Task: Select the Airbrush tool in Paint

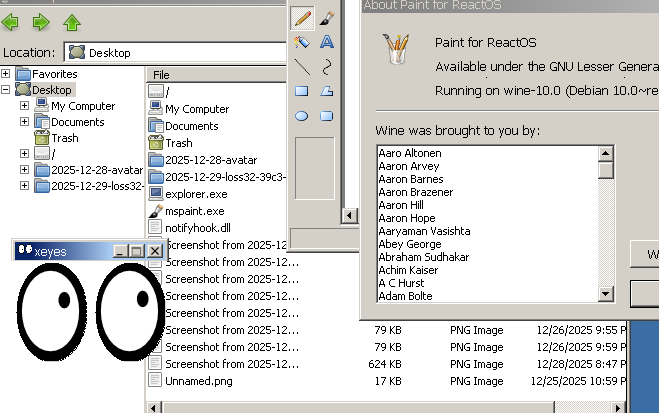Action: point(302,42)
